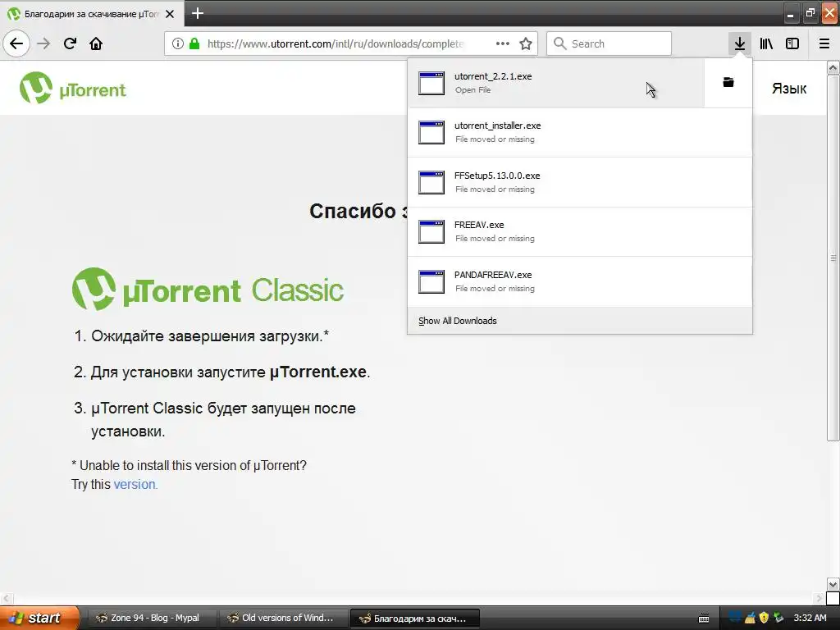The image size is (840, 630).
Task: Click in the Search input field
Action: click(609, 43)
